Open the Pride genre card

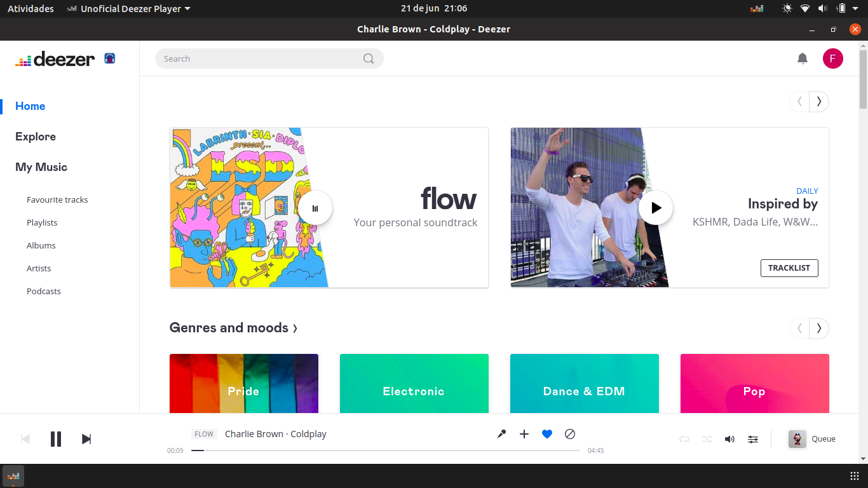pos(244,384)
